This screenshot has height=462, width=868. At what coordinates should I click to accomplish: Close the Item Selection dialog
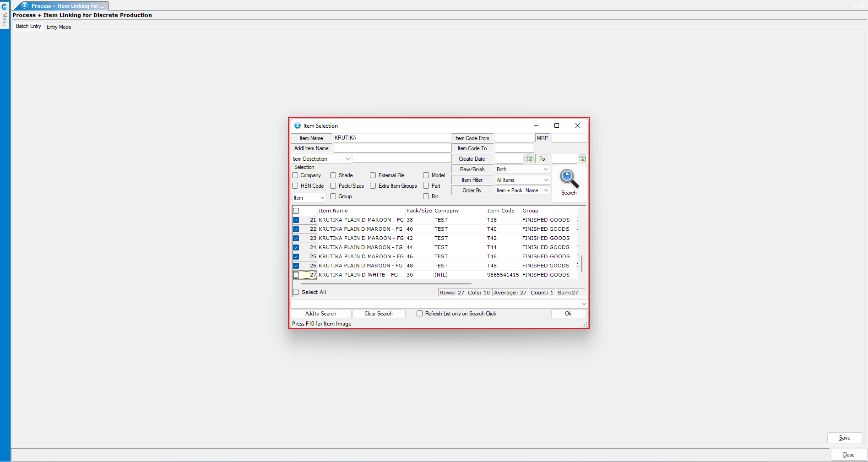click(578, 125)
